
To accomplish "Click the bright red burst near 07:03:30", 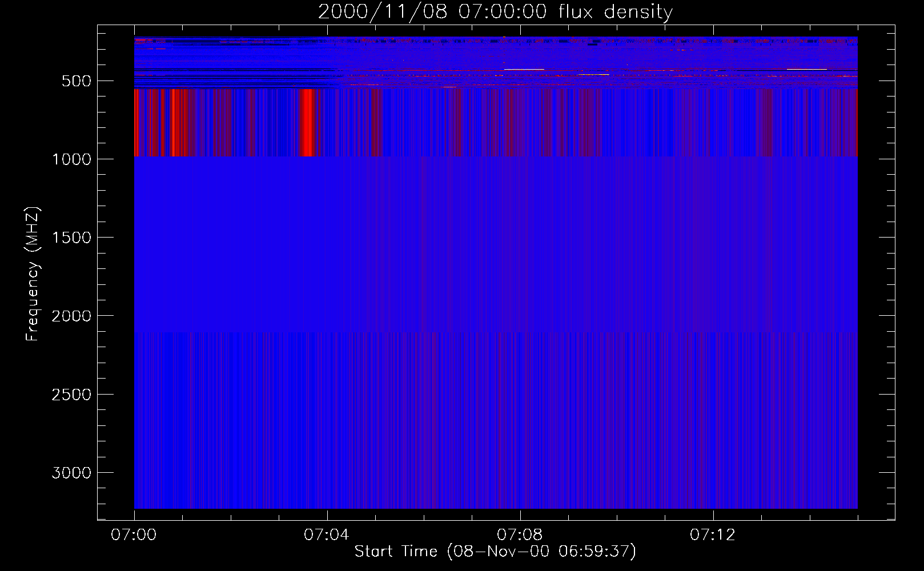I will click(x=308, y=122).
